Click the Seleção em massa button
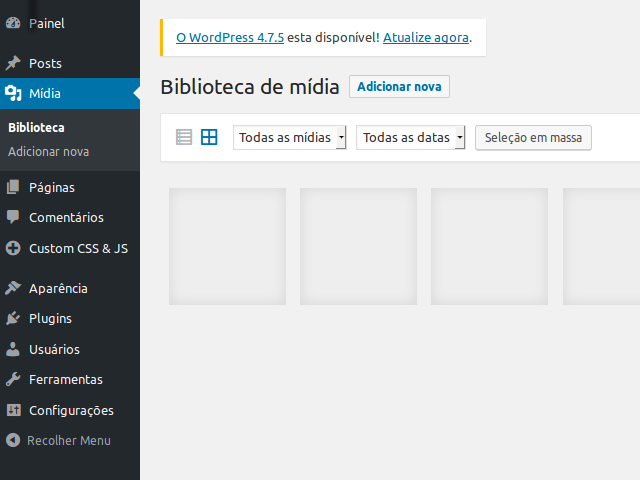This screenshot has width=640, height=480. (533, 138)
